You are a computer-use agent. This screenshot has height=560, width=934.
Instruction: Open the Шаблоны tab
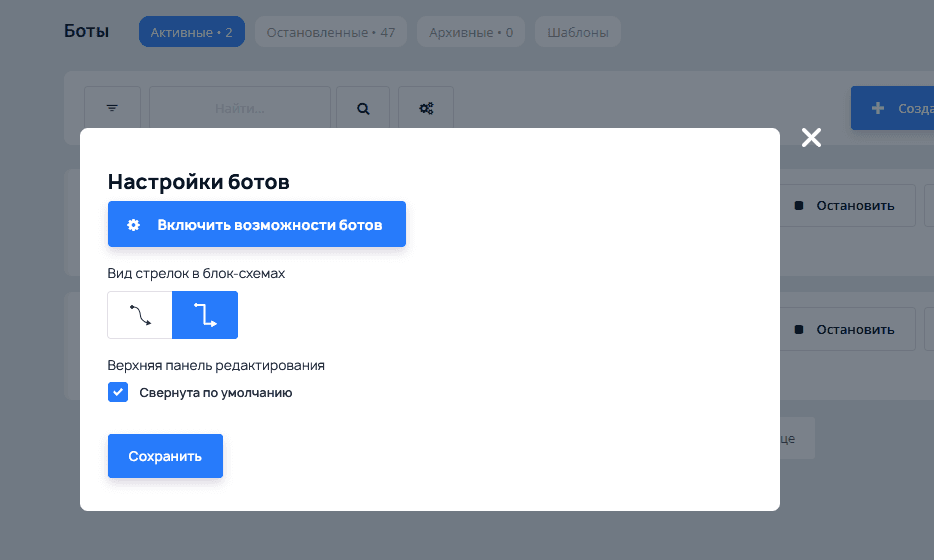(x=577, y=32)
